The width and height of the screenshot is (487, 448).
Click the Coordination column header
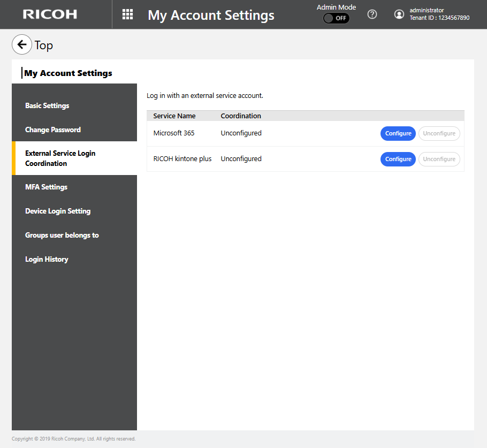(241, 116)
